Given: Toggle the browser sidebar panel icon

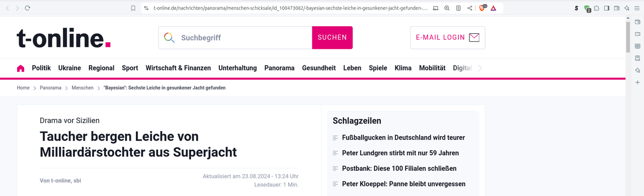Looking at the screenshot, I should click(x=607, y=8).
